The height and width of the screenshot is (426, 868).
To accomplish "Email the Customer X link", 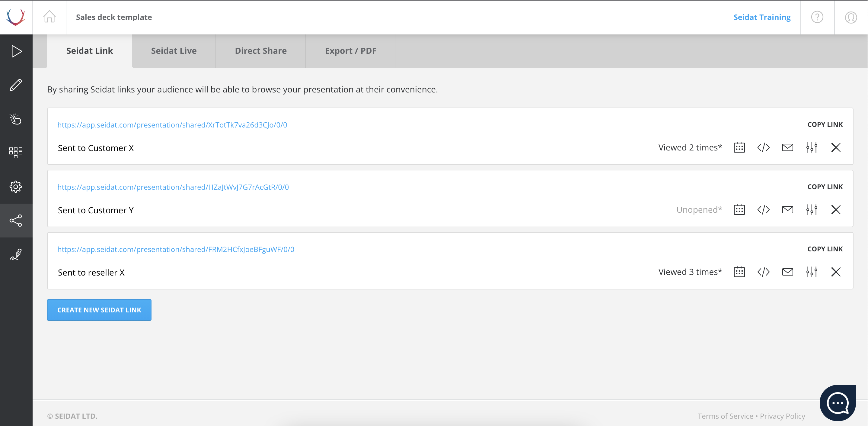I will 787,147.
